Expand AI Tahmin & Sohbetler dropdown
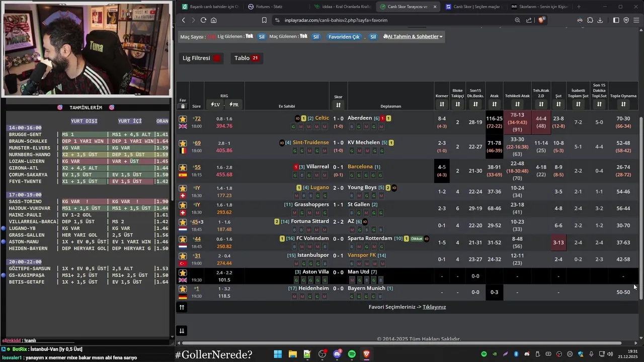Viewport: 644px width, 362px height. click(x=413, y=37)
